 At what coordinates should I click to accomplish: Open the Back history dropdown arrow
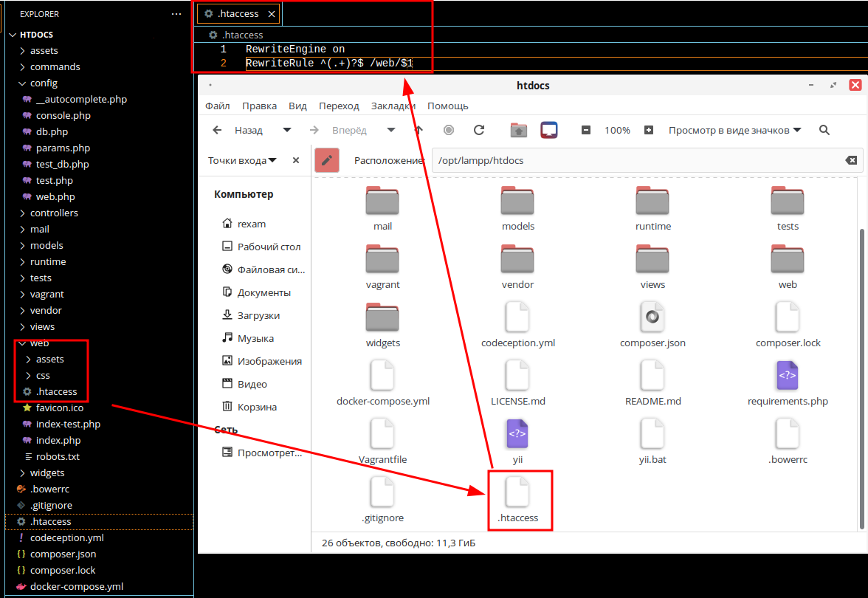tap(286, 130)
